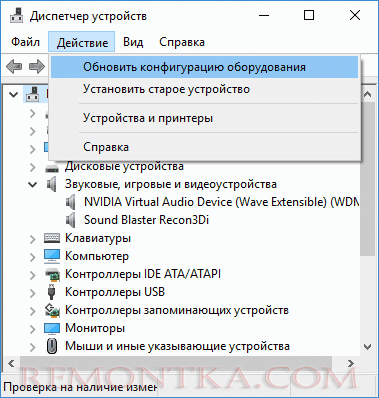
Task: Click the NVIDIA Virtual Audio Device speaker icon
Action: coord(70,202)
